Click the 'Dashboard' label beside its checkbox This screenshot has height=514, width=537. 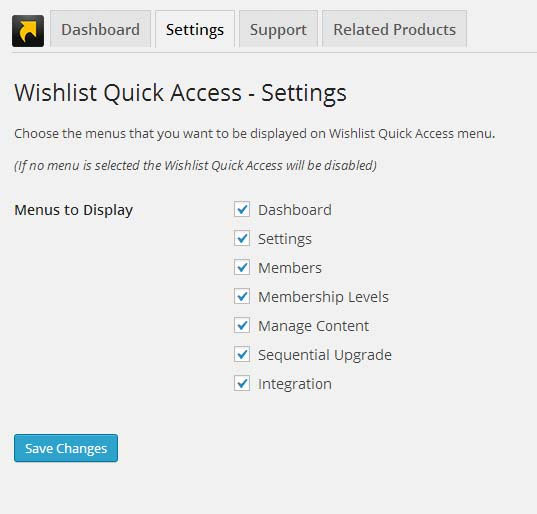295,210
